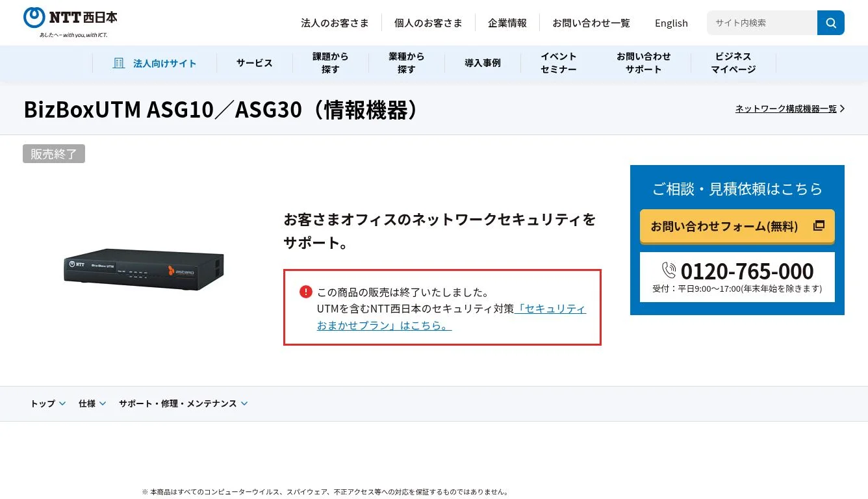
Task: Go to 企業情報 page
Action: (x=507, y=23)
